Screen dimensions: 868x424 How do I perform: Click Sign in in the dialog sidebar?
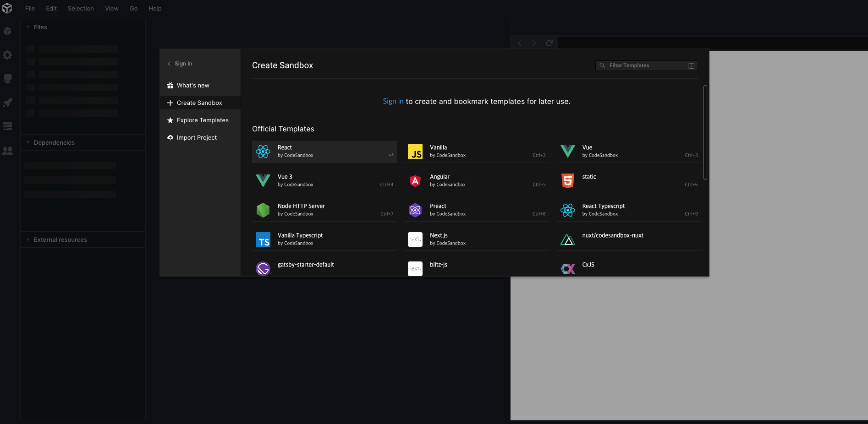pos(180,64)
